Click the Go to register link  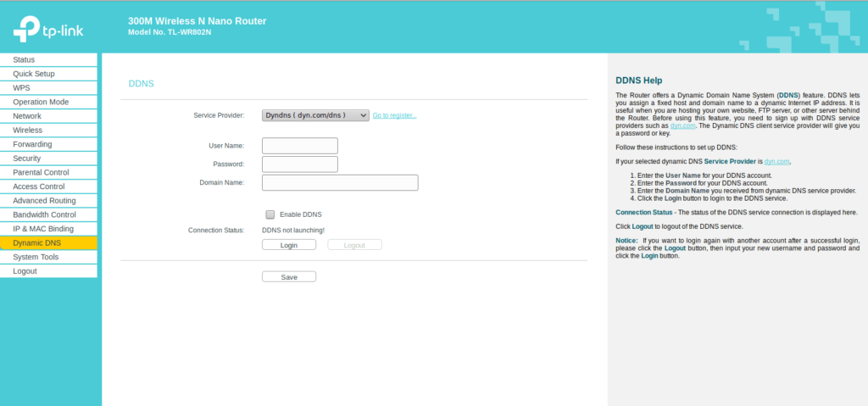394,115
